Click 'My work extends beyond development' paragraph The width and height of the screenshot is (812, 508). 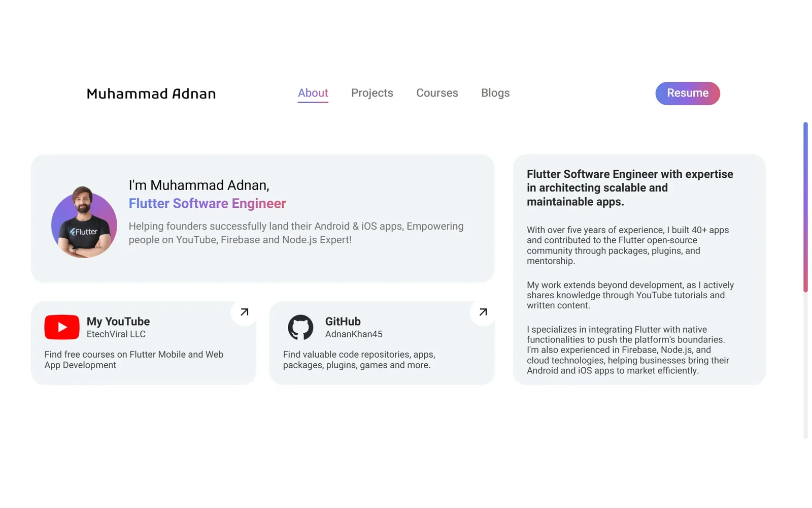click(x=630, y=295)
